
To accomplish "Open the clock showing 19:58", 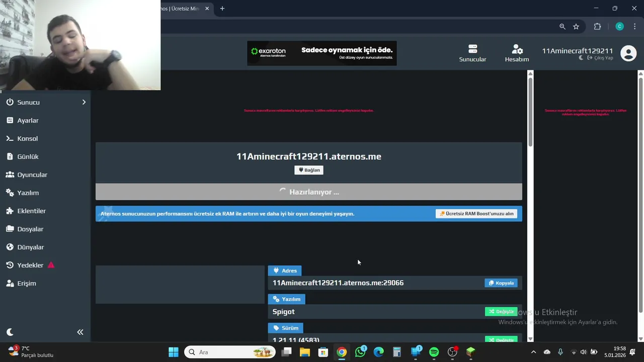I will coord(615,352).
